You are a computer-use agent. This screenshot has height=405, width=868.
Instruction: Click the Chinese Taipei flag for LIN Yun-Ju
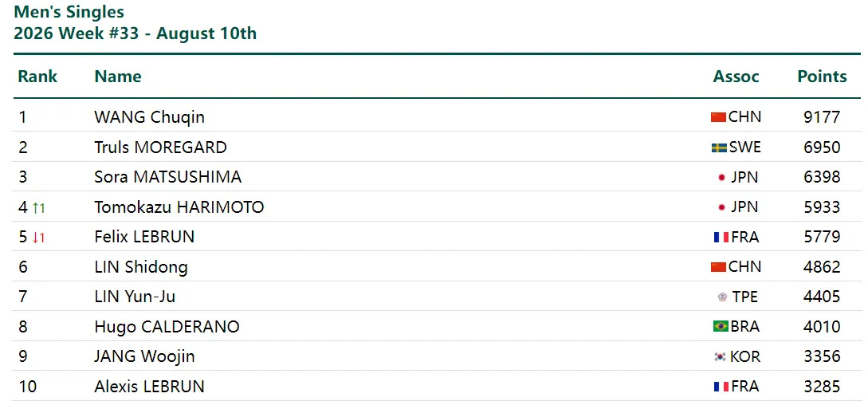pyautogui.click(x=722, y=297)
